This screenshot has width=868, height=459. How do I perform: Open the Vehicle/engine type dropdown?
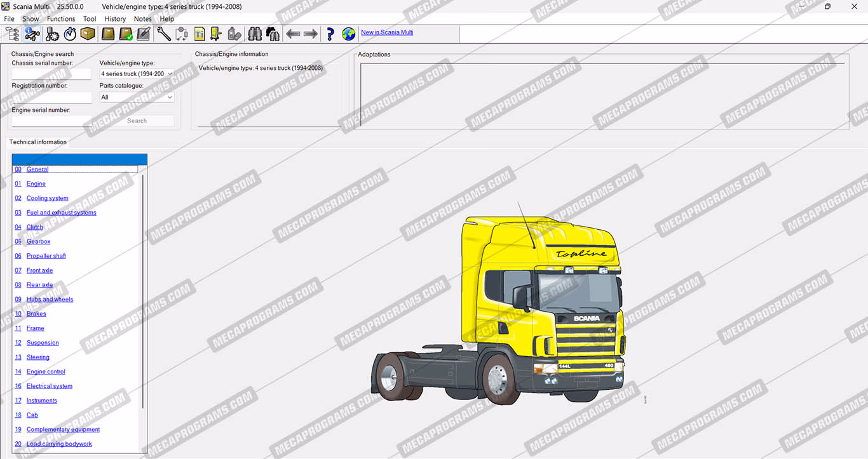(137, 74)
